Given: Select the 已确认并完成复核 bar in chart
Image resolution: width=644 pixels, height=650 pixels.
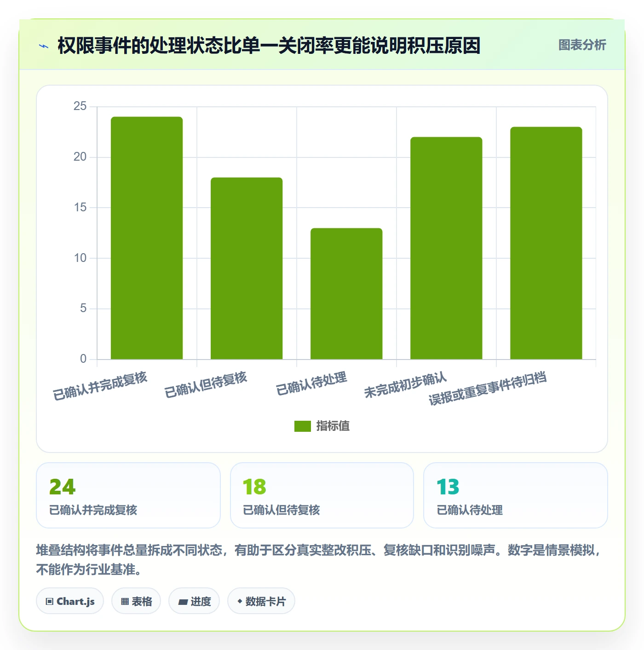Looking at the screenshot, I should pyautogui.click(x=147, y=238).
